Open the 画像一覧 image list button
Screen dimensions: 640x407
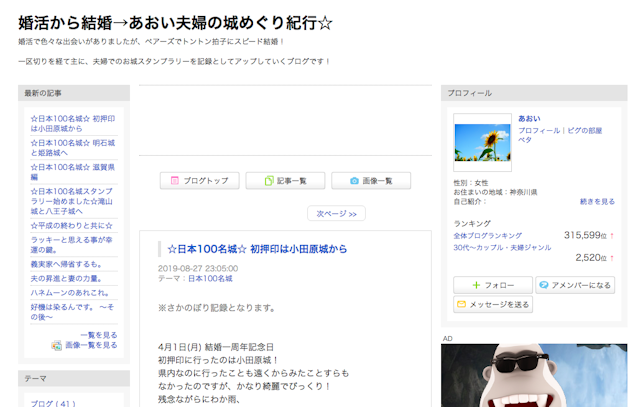(x=370, y=181)
